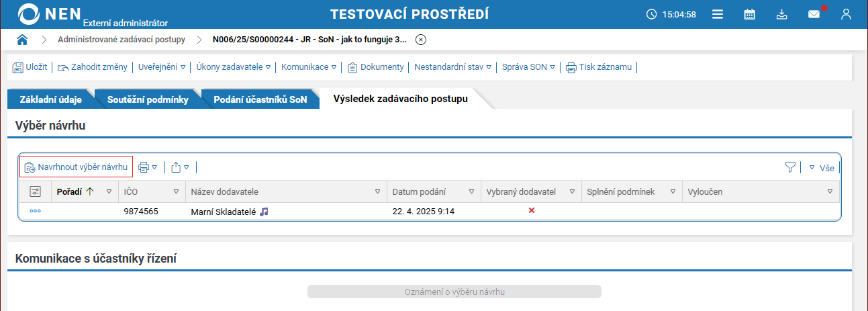Click the supplier name Marní Skladatelé
Viewport: 868px width, 311px height.
click(x=224, y=211)
